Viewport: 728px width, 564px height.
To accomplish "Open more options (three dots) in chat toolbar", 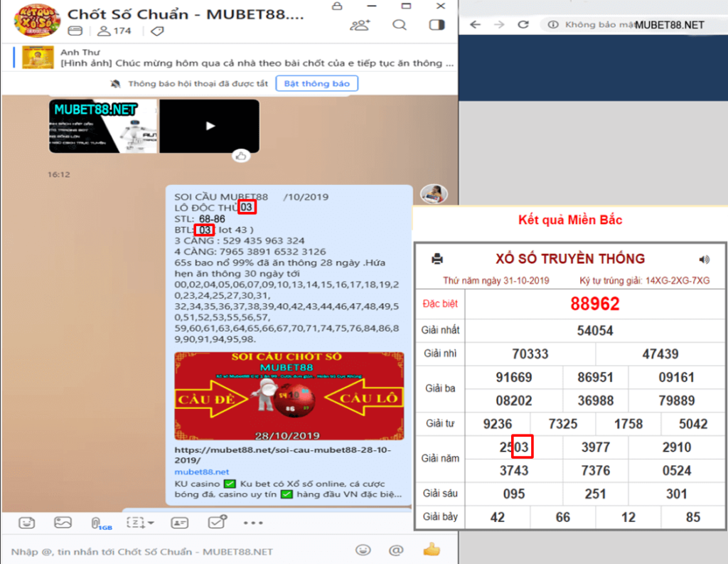I will (253, 523).
